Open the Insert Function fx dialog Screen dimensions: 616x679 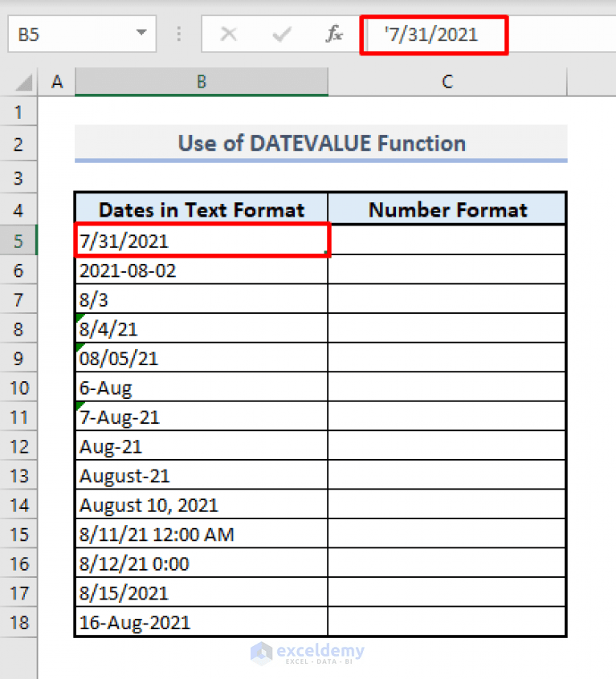point(334,34)
